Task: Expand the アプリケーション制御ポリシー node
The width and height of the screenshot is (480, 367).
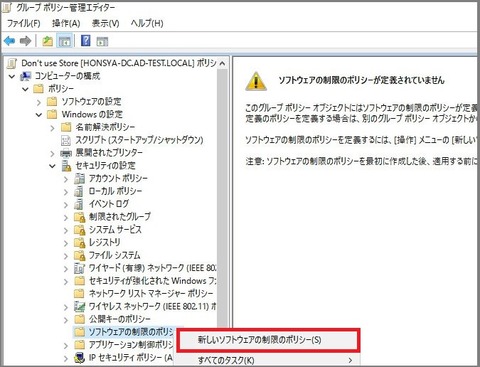Action: tap(66, 345)
